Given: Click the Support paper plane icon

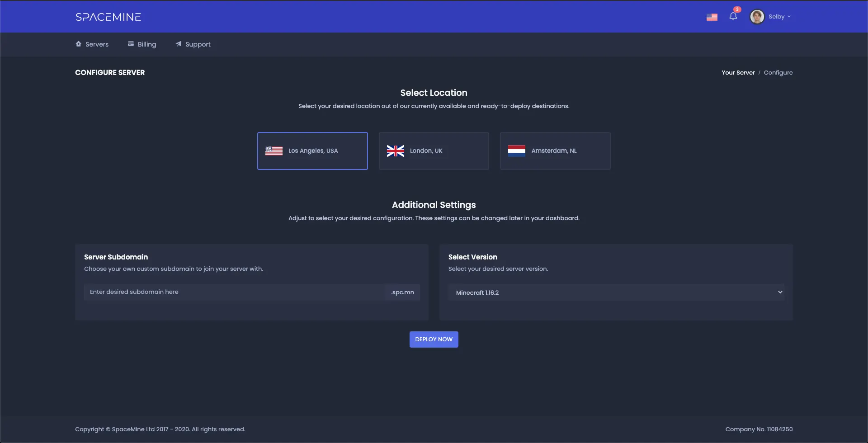Looking at the screenshot, I should [x=179, y=44].
